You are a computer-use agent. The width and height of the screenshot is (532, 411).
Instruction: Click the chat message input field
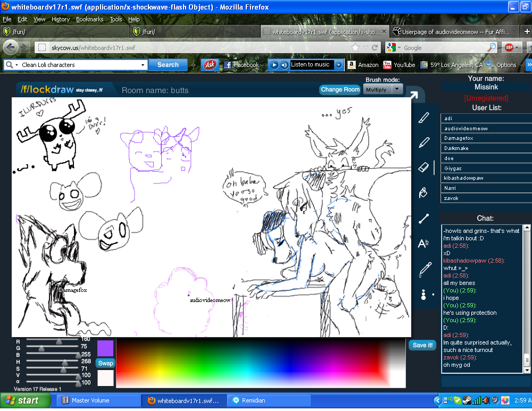pyautogui.click(x=486, y=381)
